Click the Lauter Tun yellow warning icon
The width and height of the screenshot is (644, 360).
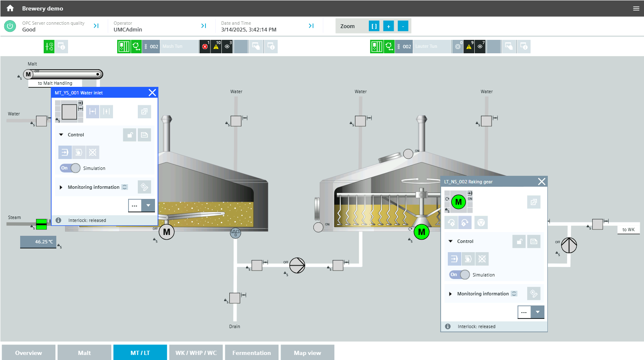point(469,47)
